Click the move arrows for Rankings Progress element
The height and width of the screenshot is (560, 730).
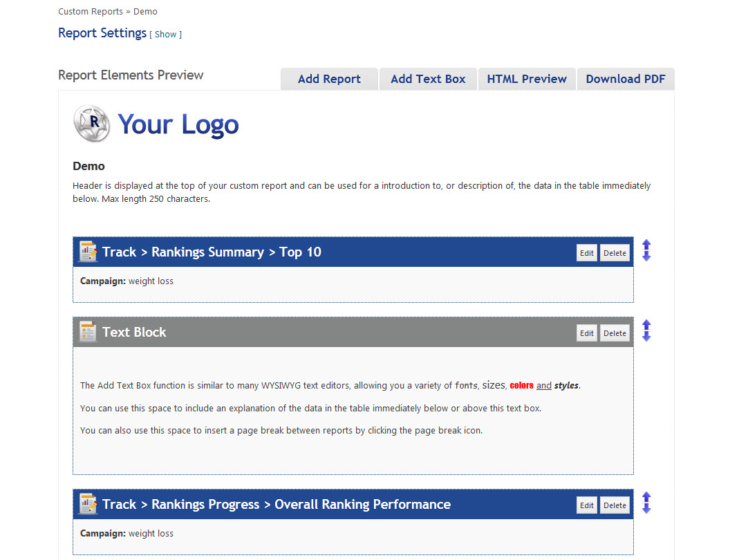pyautogui.click(x=646, y=503)
